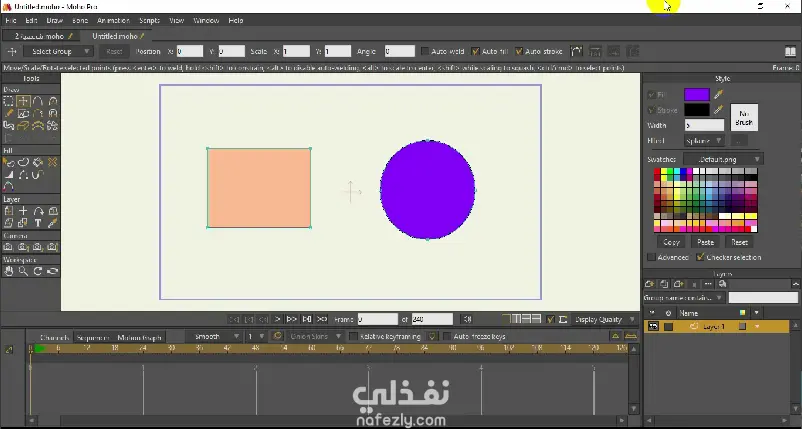Click the No Brush button
The height and width of the screenshot is (429, 802).
(744, 118)
